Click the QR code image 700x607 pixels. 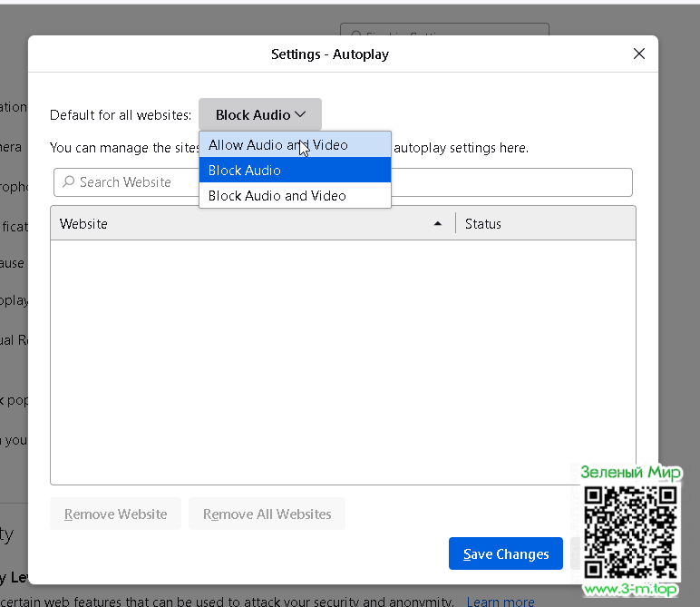click(x=630, y=531)
